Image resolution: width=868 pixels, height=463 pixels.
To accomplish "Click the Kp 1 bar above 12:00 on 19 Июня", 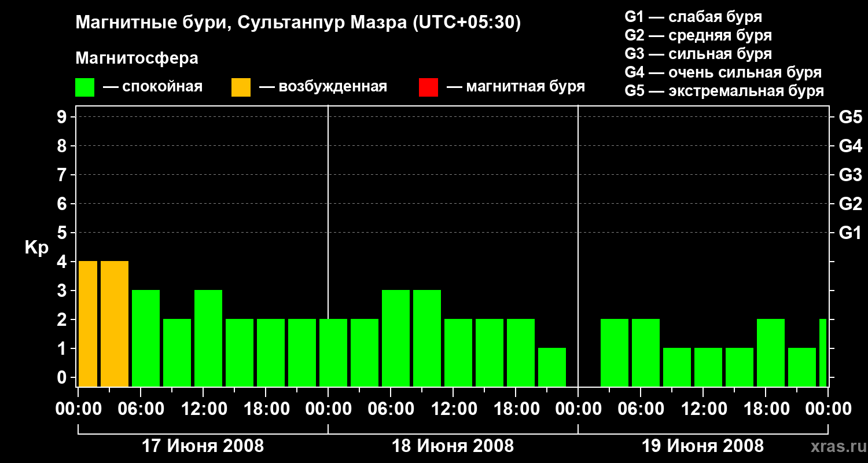I will pyautogui.click(x=708, y=367).
